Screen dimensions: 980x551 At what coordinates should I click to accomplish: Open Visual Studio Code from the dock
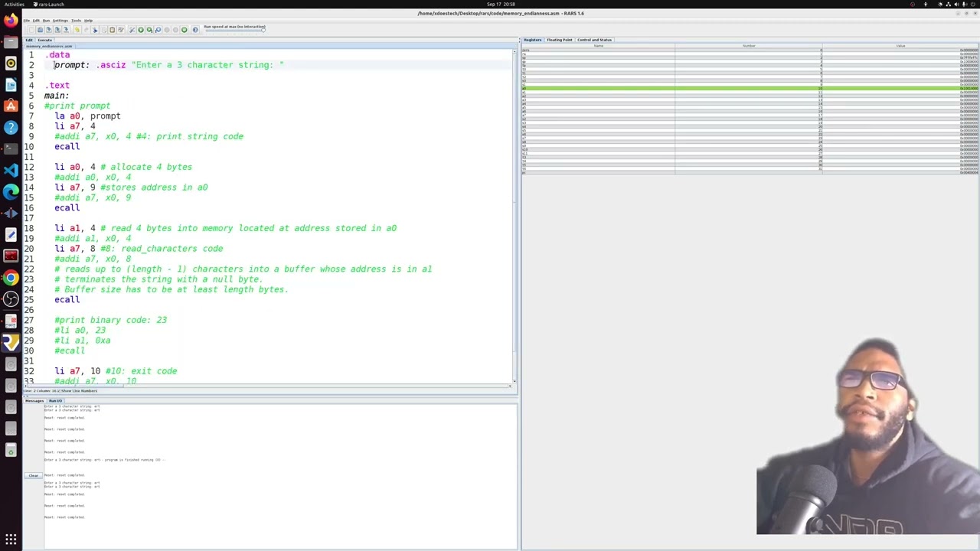(11, 170)
